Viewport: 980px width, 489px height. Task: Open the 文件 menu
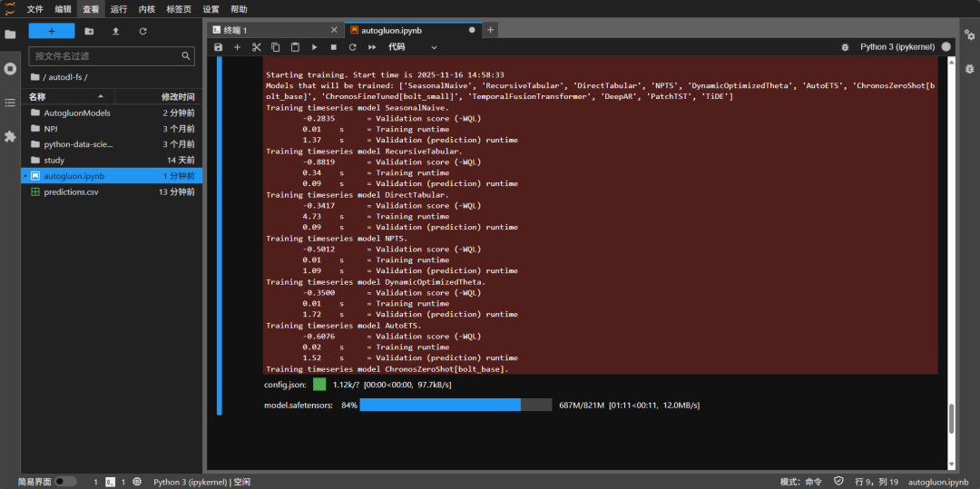[x=35, y=9]
